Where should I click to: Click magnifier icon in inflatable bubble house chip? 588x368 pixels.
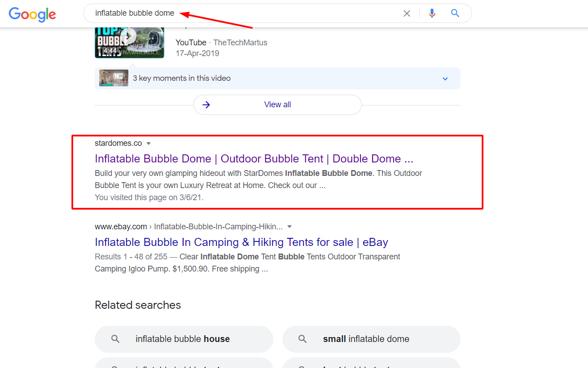coord(115,339)
